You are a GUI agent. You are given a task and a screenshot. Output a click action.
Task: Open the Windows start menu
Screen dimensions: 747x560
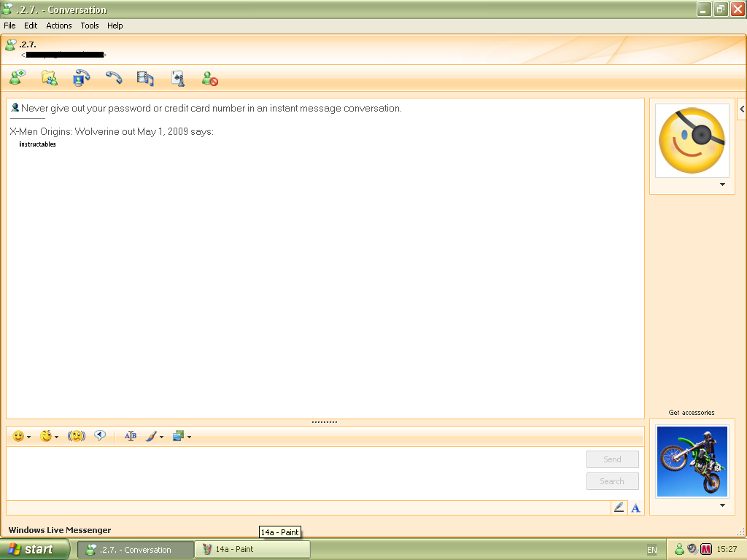[x=35, y=549]
